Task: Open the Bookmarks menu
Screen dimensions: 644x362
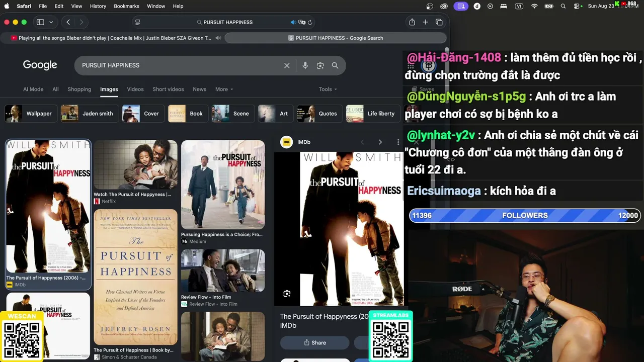Action: pos(126,6)
